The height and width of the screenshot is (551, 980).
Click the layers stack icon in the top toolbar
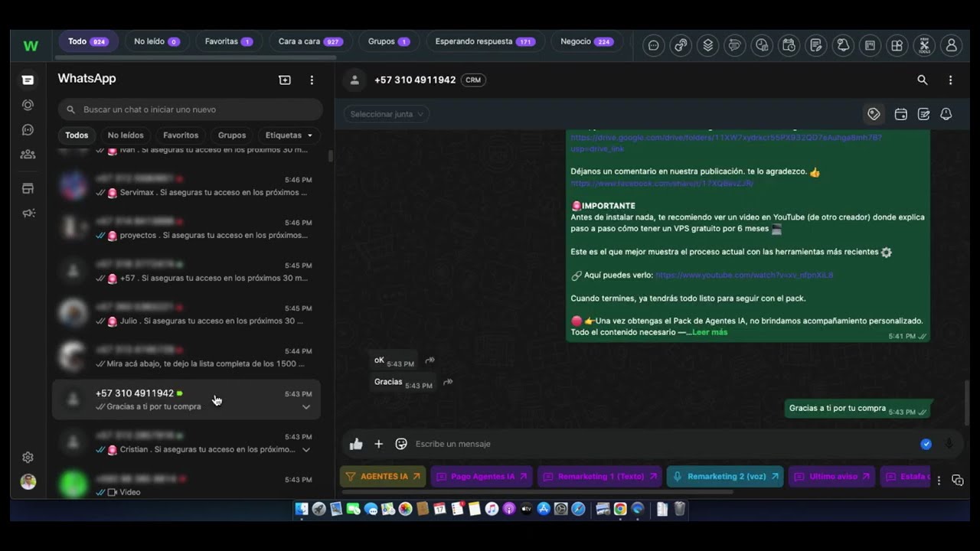[707, 45]
